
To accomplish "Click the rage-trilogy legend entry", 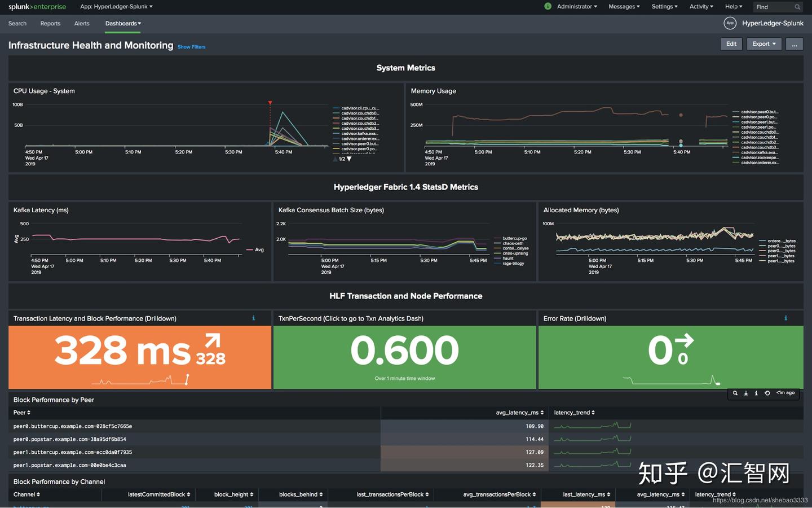I will click(x=509, y=264).
